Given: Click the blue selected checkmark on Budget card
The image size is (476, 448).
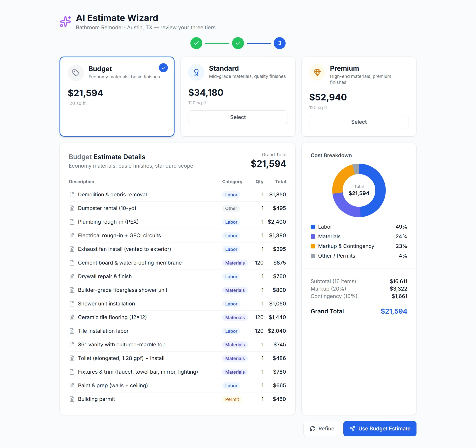Looking at the screenshot, I should (163, 68).
